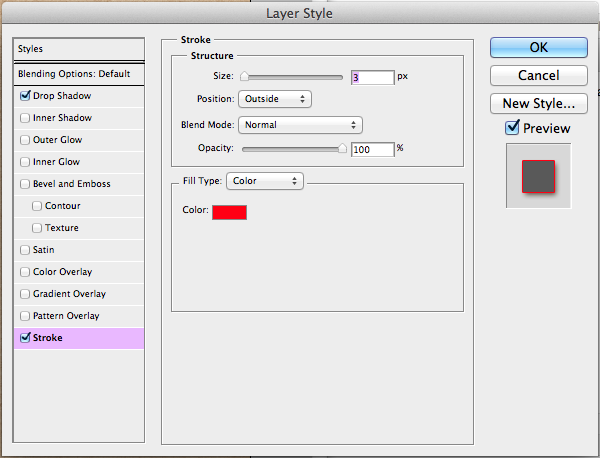Enable the Texture checkbox
The width and height of the screenshot is (600, 458).
tap(37, 228)
